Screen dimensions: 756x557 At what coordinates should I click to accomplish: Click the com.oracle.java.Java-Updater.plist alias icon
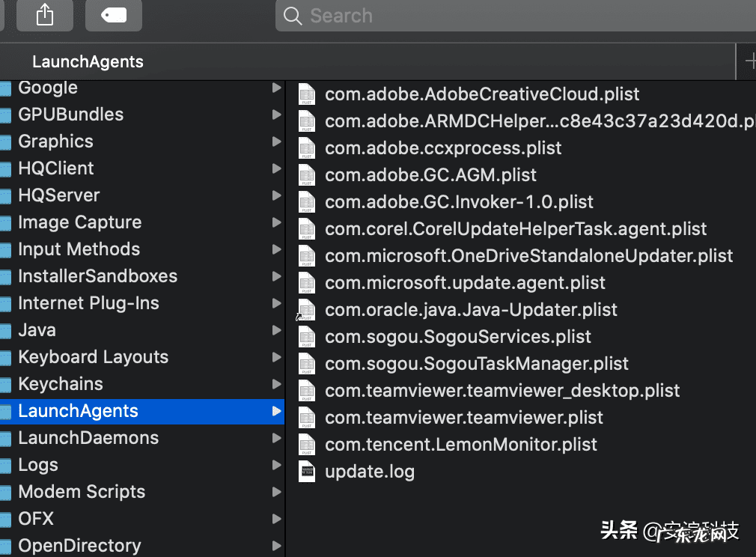pos(306,310)
